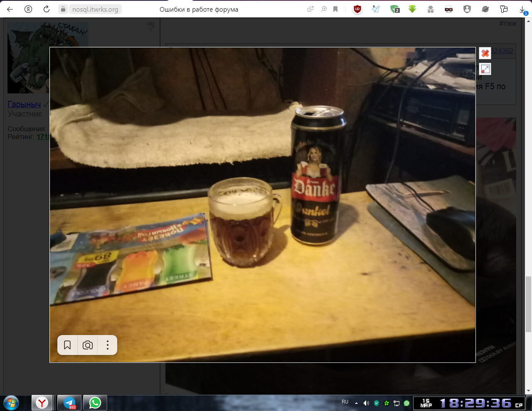Open the Yandex home button
This screenshot has height=411, width=532.
coord(28,9)
